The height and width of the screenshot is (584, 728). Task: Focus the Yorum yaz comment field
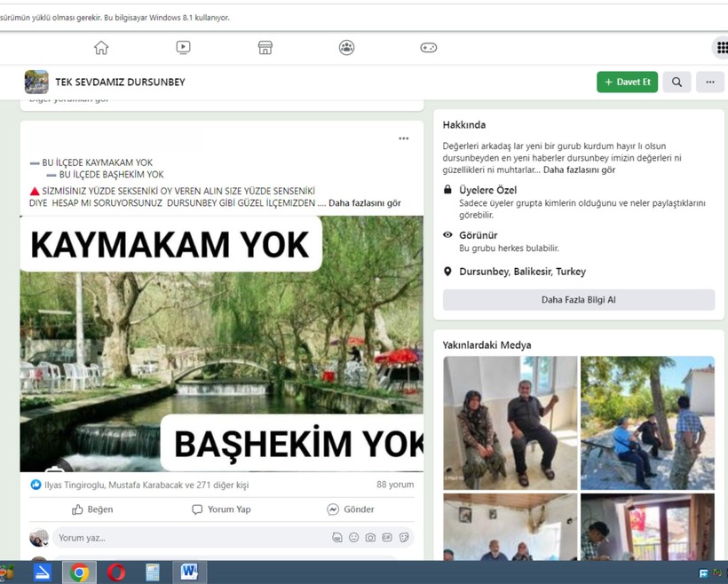click(190, 538)
